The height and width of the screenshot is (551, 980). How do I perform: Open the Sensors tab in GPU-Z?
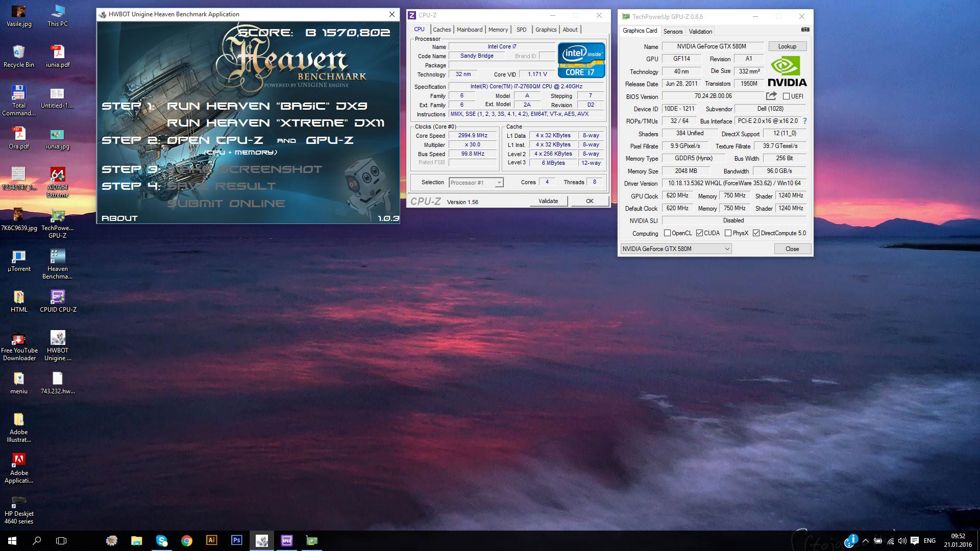point(673,32)
